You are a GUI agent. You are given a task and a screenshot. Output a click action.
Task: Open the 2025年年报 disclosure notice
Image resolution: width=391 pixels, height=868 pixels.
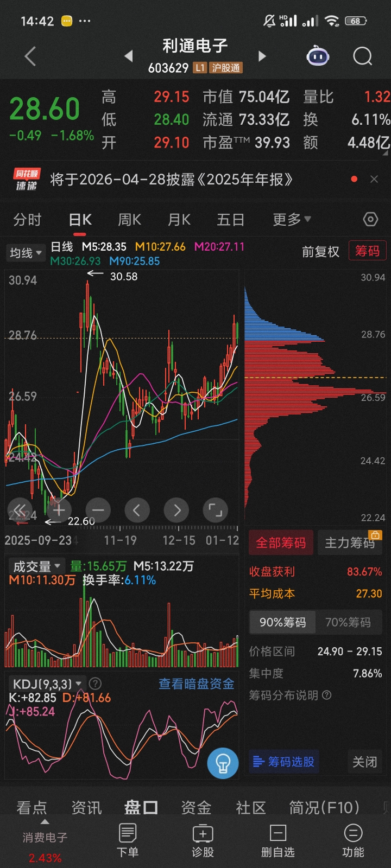(172, 180)
